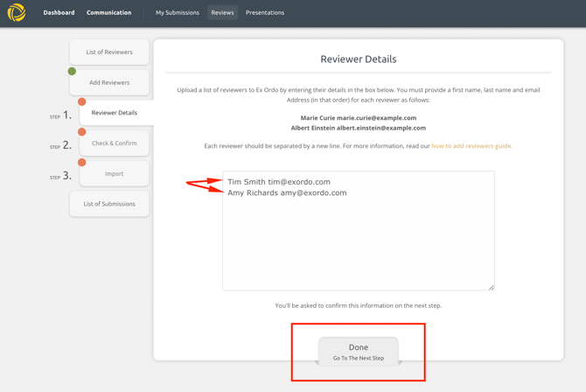Go to the Import step
The width and height of the screenshot is (586, 392).
point(115,173)
